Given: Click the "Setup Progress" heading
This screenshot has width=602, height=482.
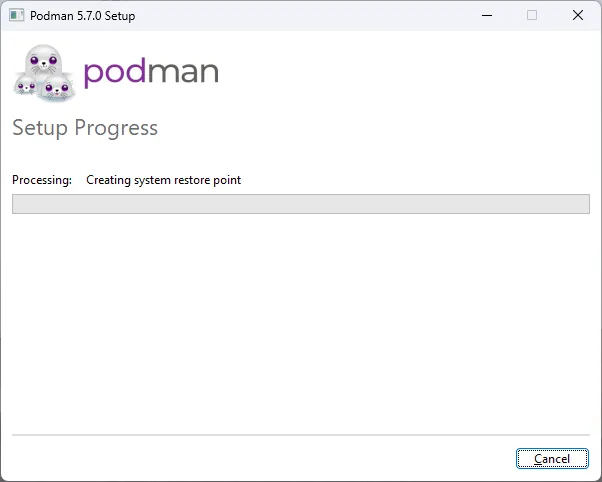Looking at the screenshot, I should tap(85, 128).
